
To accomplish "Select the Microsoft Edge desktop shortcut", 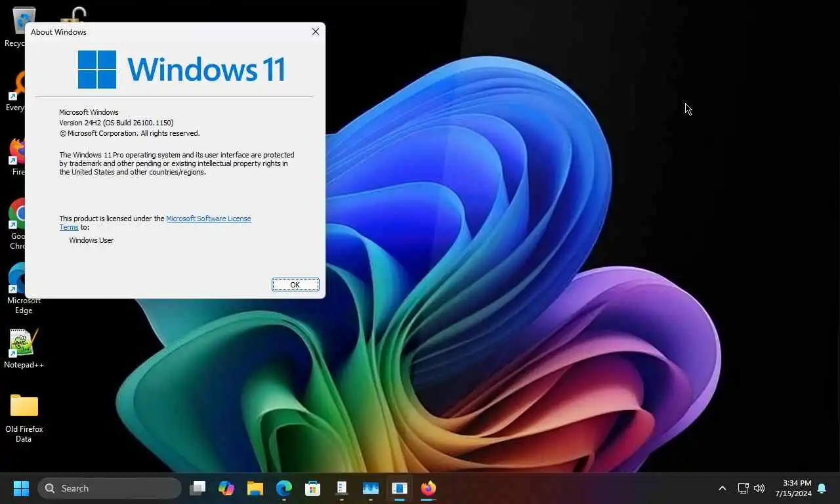I will point(16,289).
